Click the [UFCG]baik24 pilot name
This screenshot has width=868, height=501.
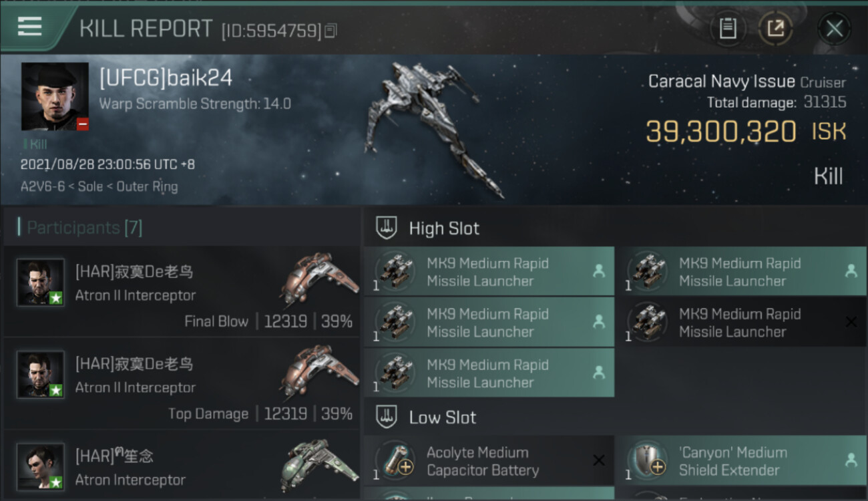(166, 78)
